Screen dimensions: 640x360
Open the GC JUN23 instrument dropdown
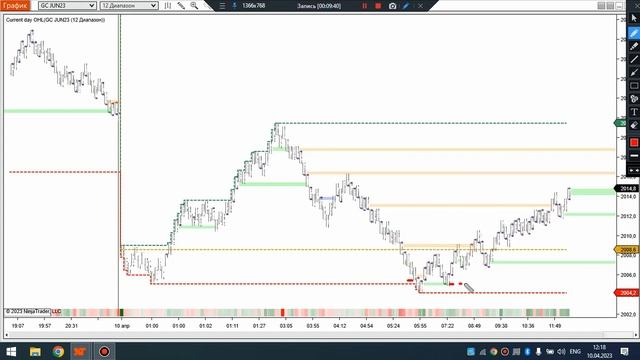click(67, 5)
